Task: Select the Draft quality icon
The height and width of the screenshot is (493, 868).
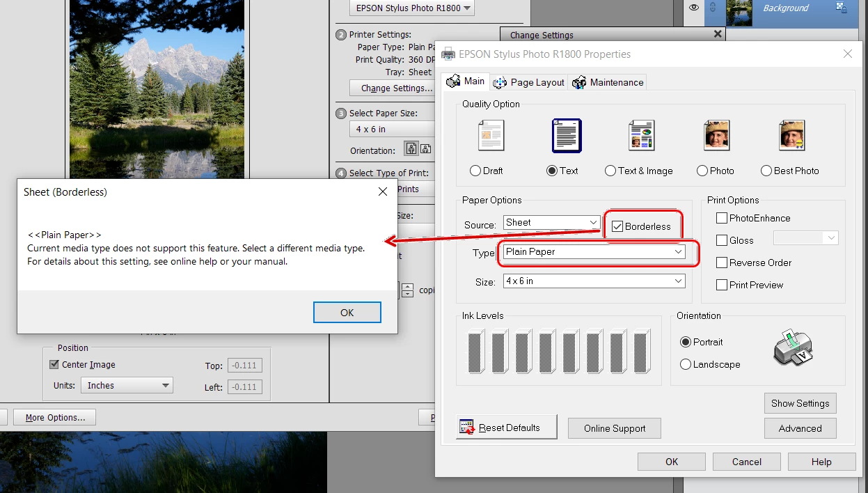Action: (491, 136)
